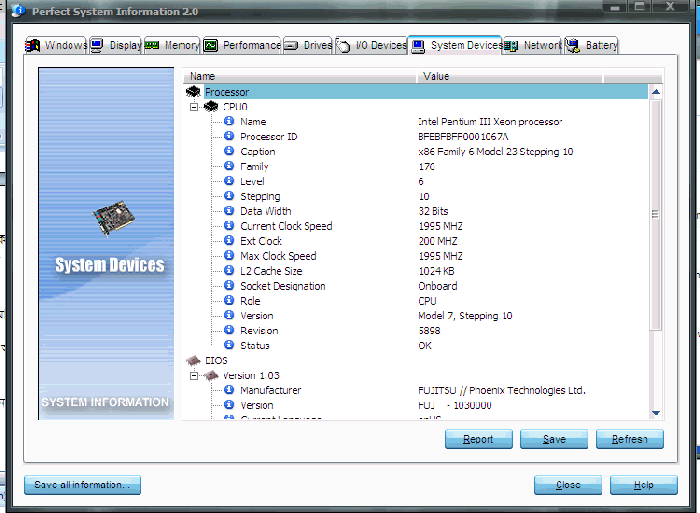Open the Display tab
The image size is (700, 513).
tap(116, 45)
